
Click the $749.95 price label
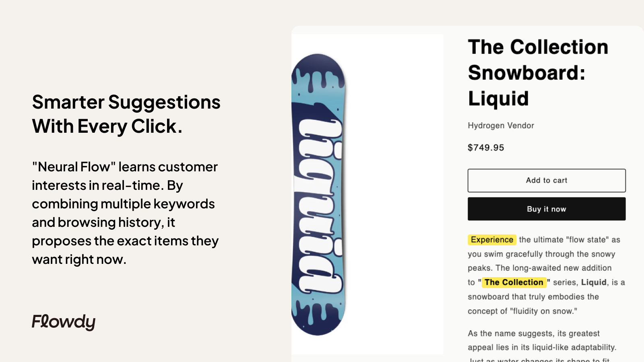(x=485, y=148)
